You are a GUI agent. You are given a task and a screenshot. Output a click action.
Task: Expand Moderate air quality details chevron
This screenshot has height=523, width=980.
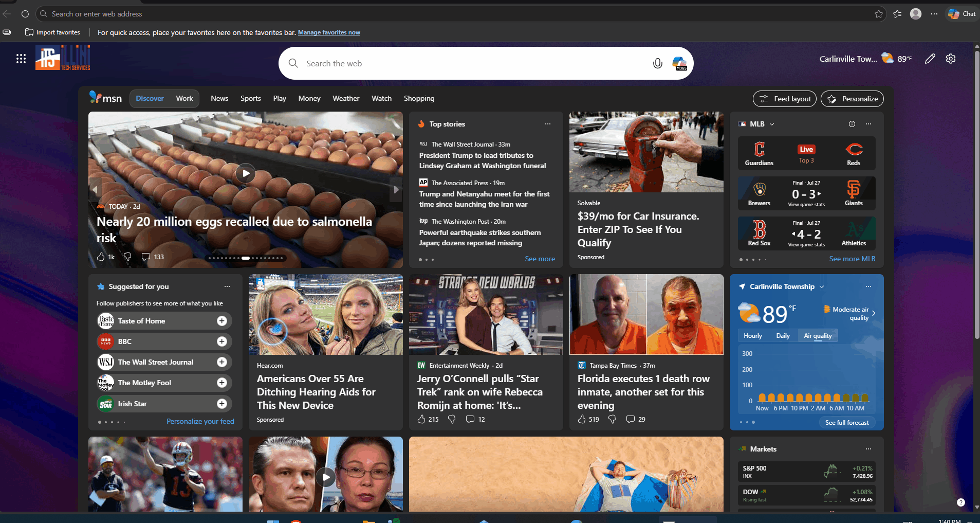(x=874, y=313)
